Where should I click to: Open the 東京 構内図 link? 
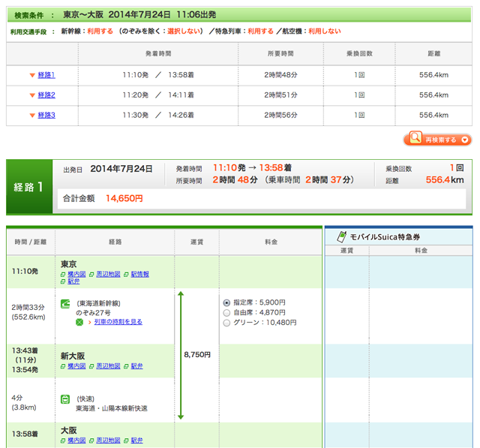coord(76,274)
